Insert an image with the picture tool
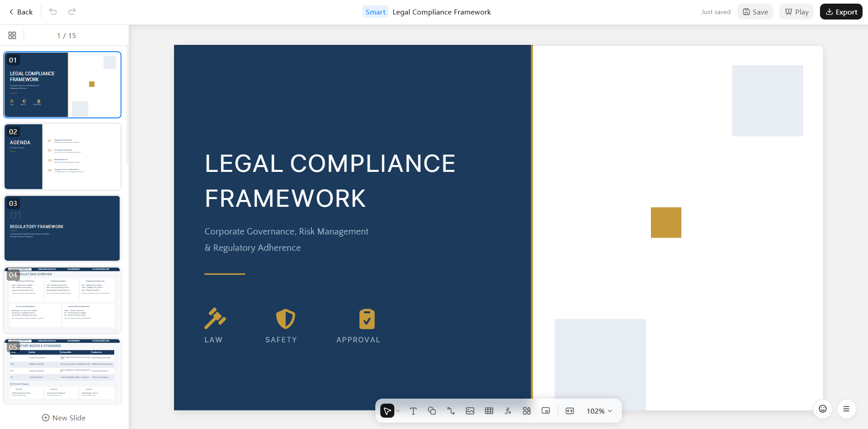Image resolution: width=868 pixels, height=429 pixels. (470, 411)
